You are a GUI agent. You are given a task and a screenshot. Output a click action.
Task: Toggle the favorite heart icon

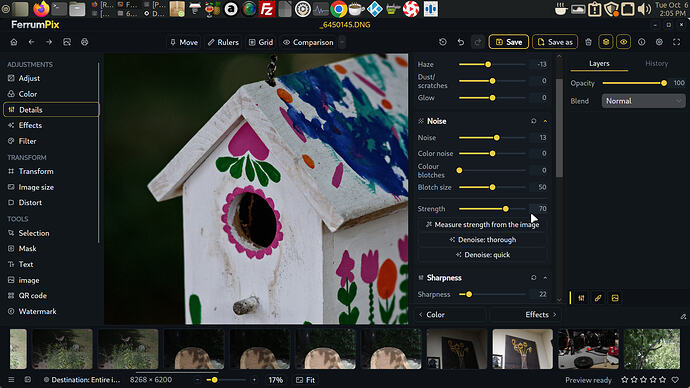coord(675,380)
